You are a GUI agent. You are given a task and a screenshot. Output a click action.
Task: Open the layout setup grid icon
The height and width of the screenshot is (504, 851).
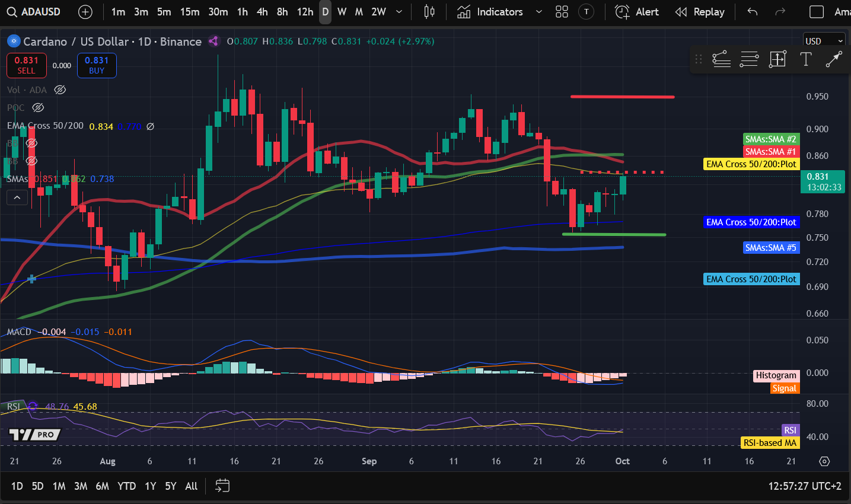click(x=562, y=12)
